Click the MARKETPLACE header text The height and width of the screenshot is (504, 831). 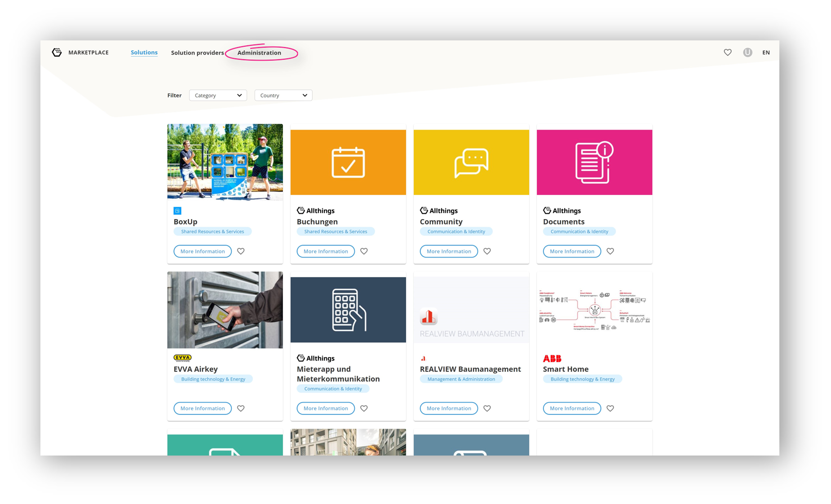[x=88, y=53]
